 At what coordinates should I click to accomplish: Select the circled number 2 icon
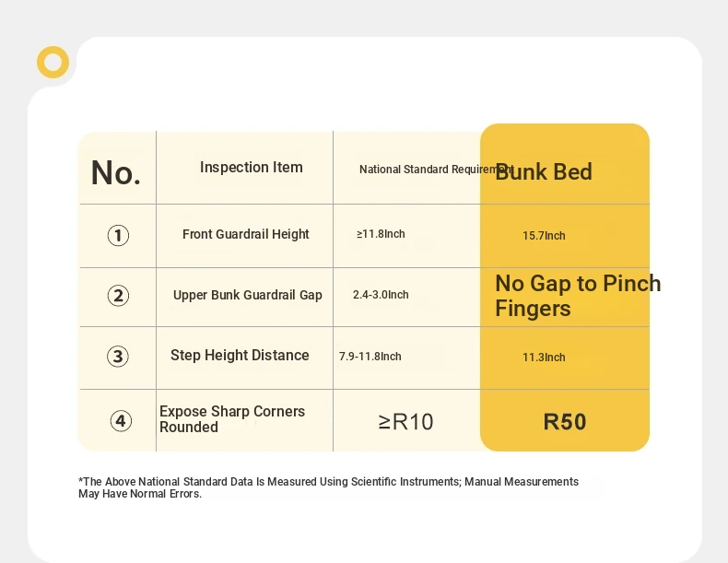118,296
